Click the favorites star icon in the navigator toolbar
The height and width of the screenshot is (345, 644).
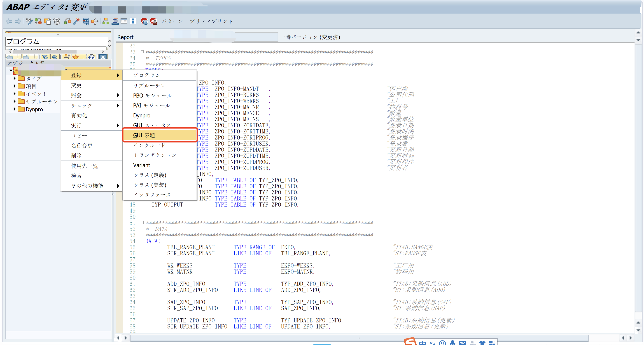pos(75,57)
